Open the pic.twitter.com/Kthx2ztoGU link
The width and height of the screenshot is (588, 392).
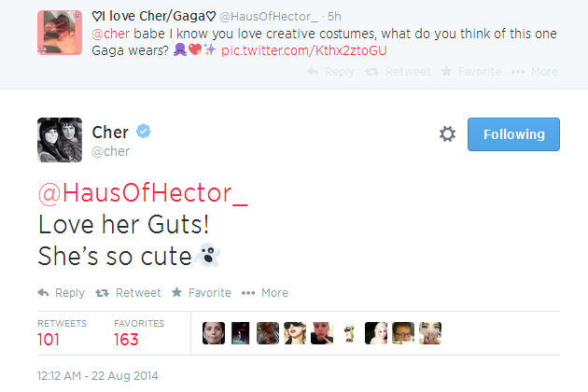[303, 50]
